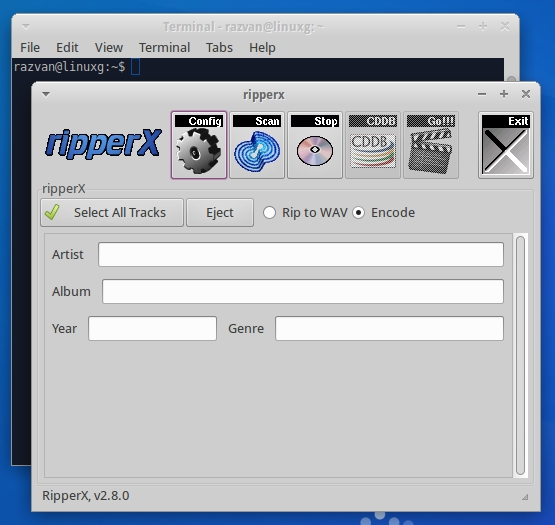Eject the disc with the Eject button
The width and height of the screenshot is (555, 525).
(x=220, y=212)
